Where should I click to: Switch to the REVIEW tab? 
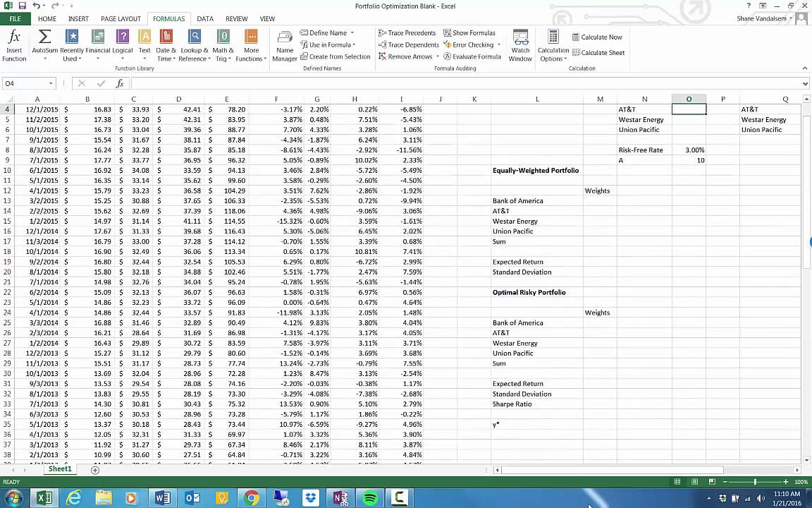(x=237, y=18)
